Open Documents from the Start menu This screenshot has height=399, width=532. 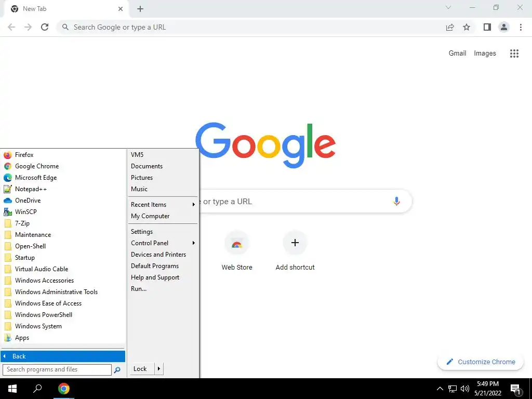[x=163, y=166]
